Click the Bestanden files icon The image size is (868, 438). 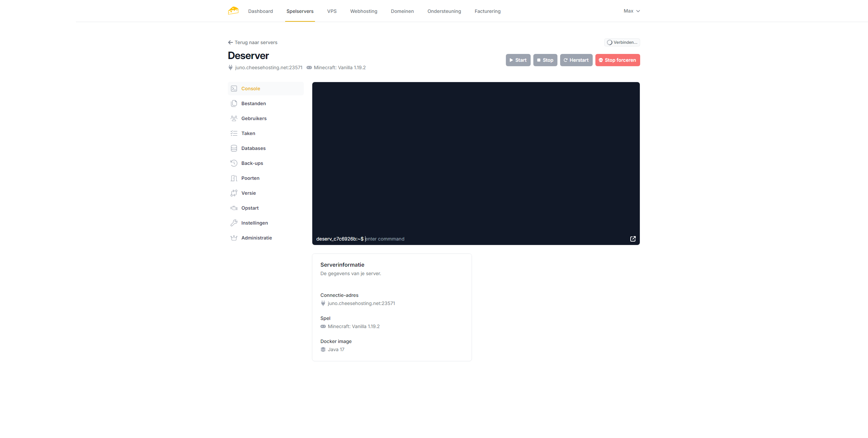[x=234, y=103]
